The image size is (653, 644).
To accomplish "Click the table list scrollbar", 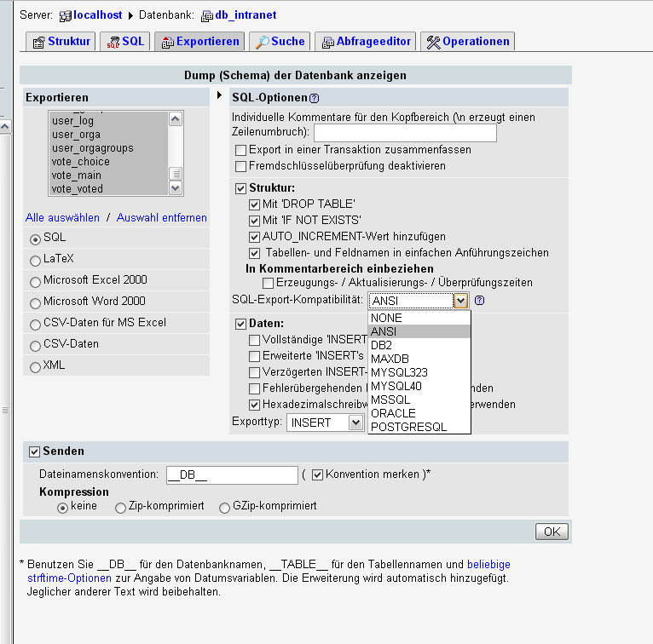I will coord(176,147).
